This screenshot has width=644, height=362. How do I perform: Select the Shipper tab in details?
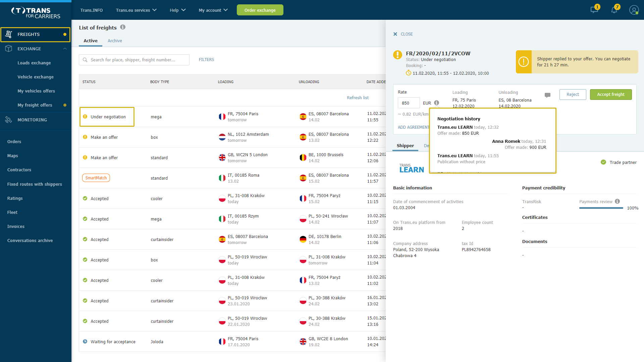point(405,145)
